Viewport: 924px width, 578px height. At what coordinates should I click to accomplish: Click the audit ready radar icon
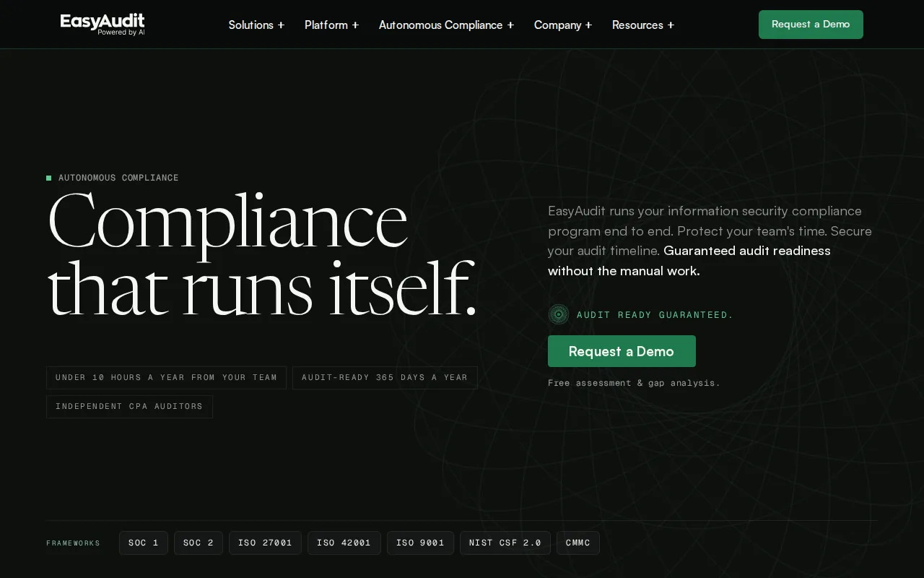559,314
